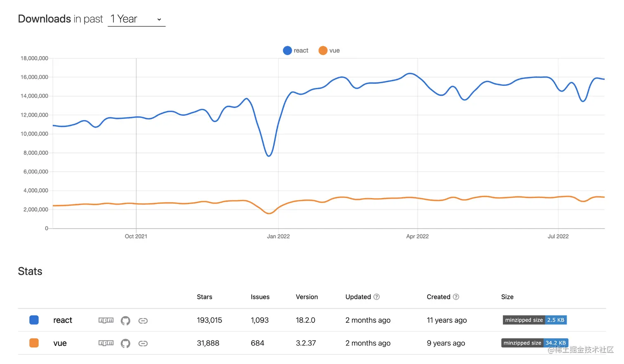
Task: Open homepage link icon for react
Action: pos(143,321)
